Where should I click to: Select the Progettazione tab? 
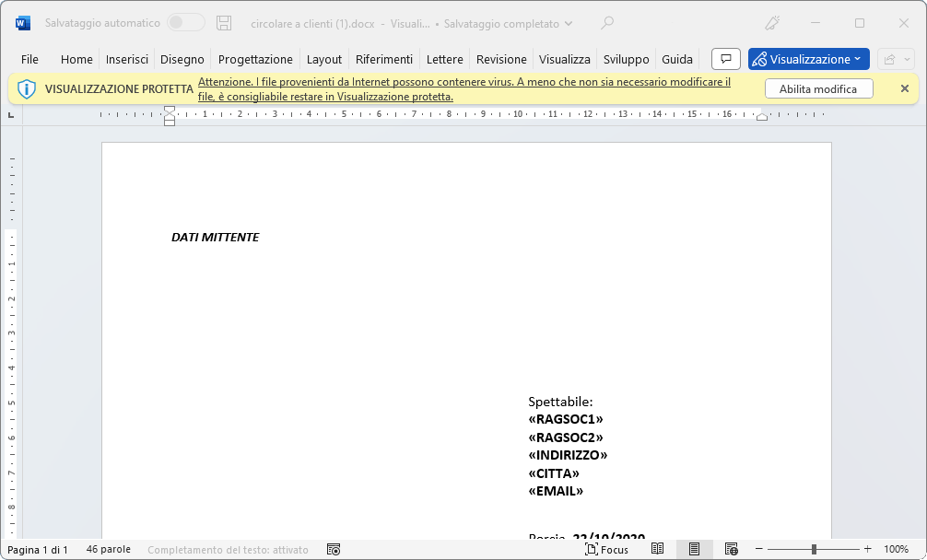(255, 59)
